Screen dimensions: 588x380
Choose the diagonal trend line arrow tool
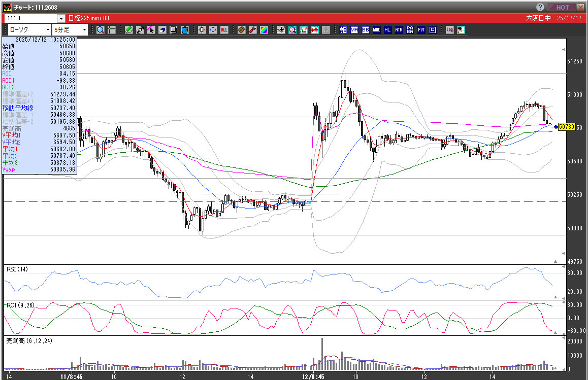click(140, 30)
